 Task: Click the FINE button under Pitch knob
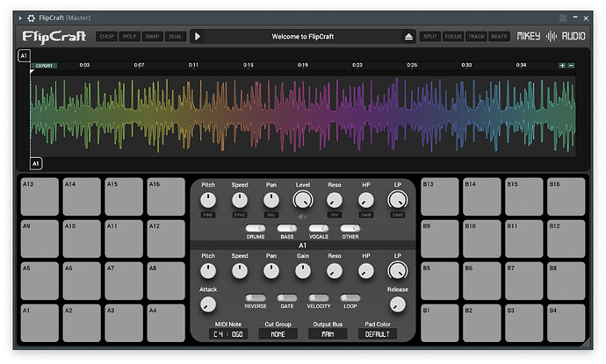208,215
